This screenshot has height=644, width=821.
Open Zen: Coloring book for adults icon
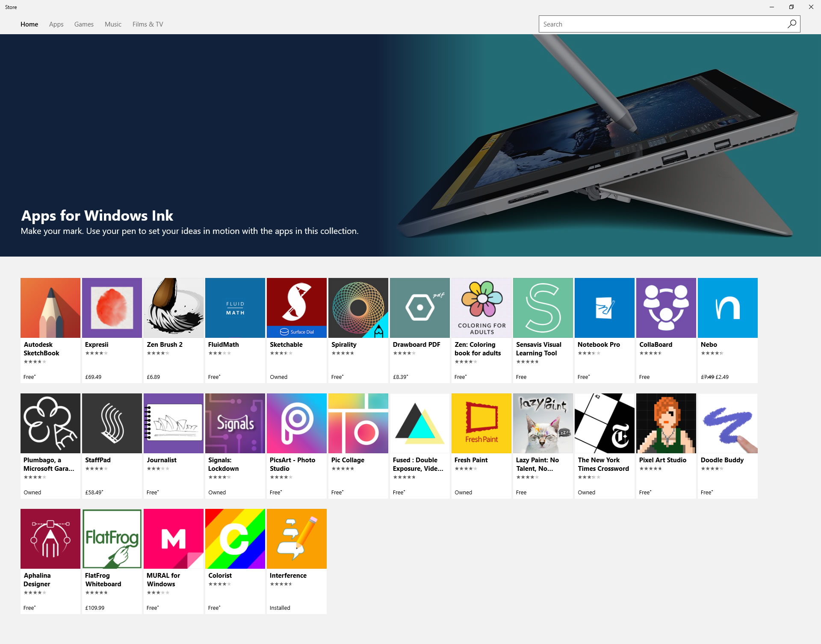click(x=481, y=308)
